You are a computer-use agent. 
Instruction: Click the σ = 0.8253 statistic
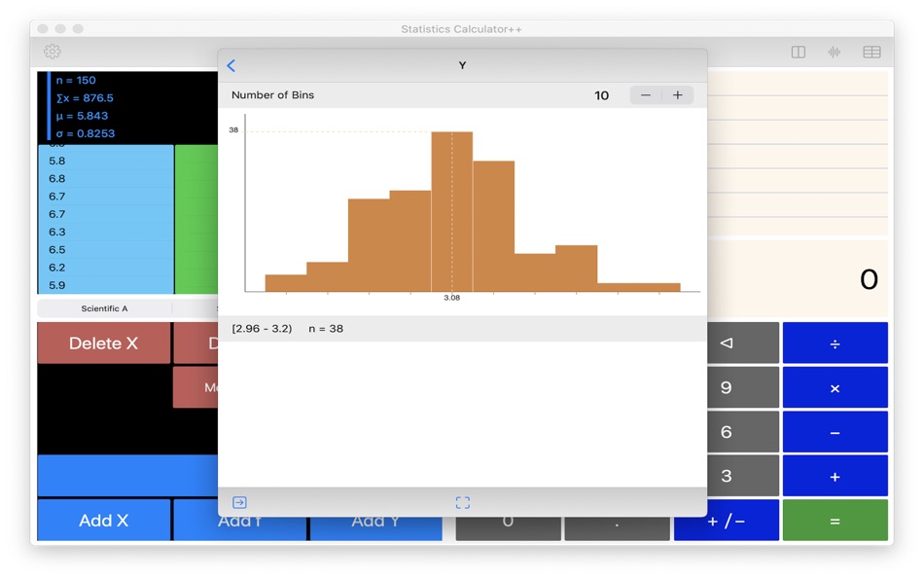(86, 133)
